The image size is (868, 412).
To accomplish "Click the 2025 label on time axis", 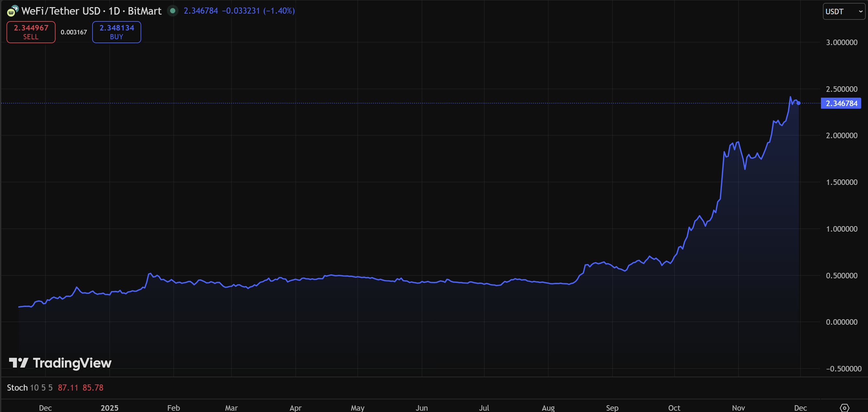I will coord(109,408).
